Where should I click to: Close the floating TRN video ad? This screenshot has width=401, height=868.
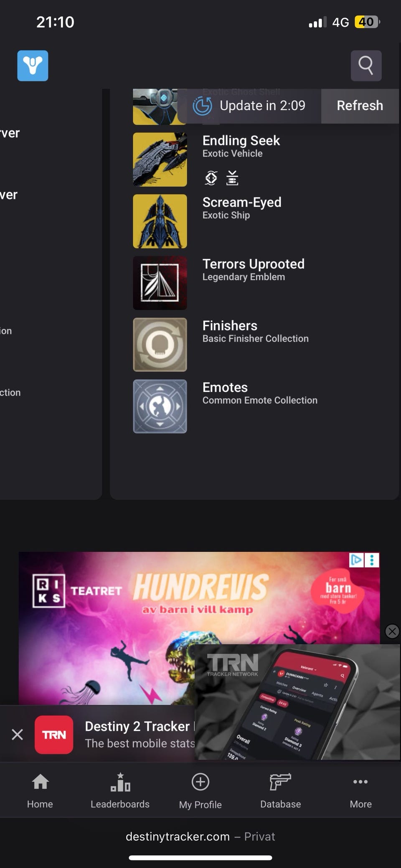pos(392,631)
